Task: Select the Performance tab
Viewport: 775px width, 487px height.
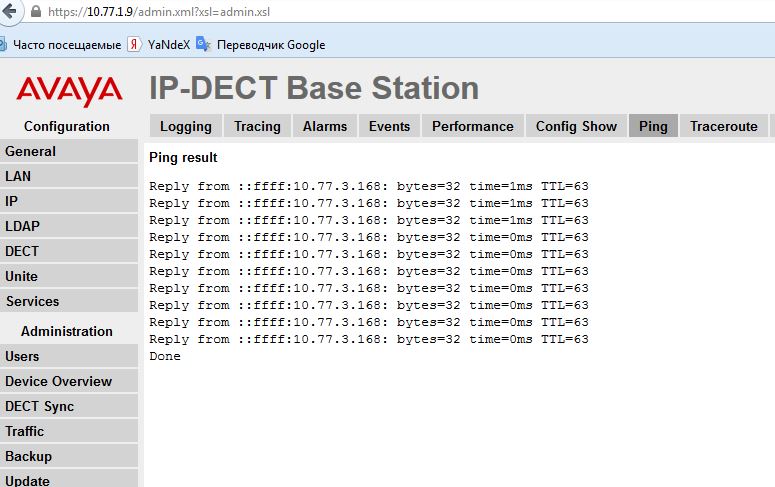Action: click(x=473, y=126)
